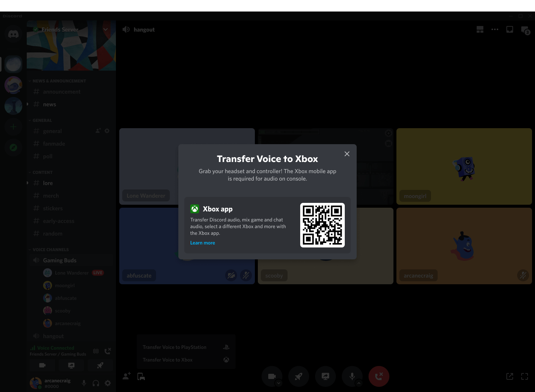This screenshot has width=535, height=392.
Task: Change grid layout with the top-right layout icon
Action: (480, 29)
